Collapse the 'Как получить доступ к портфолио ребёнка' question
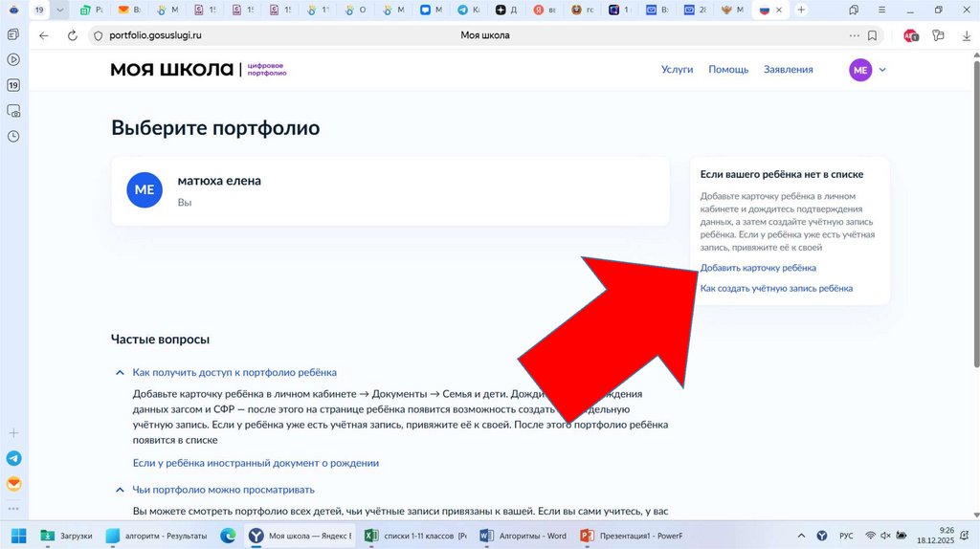 pos(120,373)
